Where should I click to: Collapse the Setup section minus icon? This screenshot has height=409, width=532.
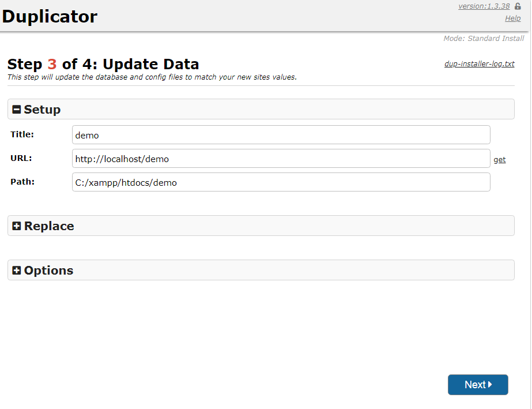(17, 110)
